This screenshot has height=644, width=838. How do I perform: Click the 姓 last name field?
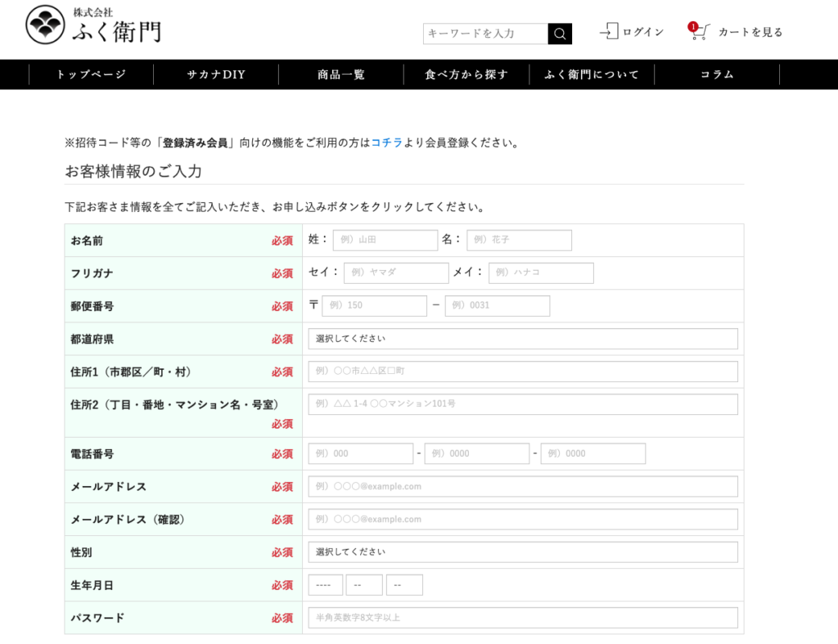coord(385,241)
